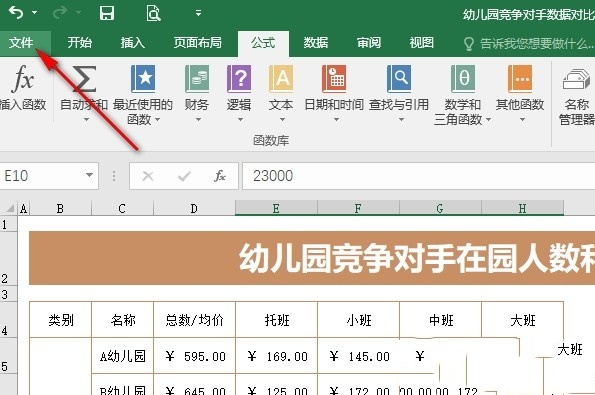Select column H header
The image size is (595, 395).
click(523, 208)
